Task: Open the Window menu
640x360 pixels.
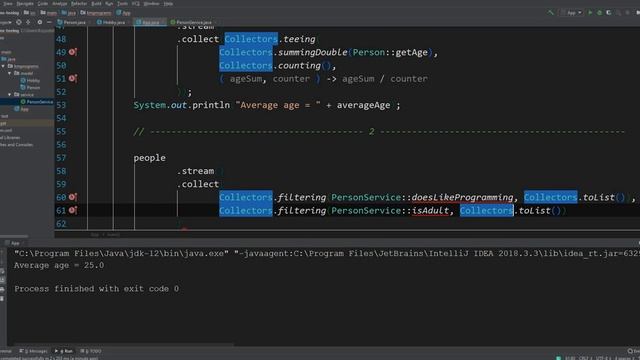Action: point(151,4)
